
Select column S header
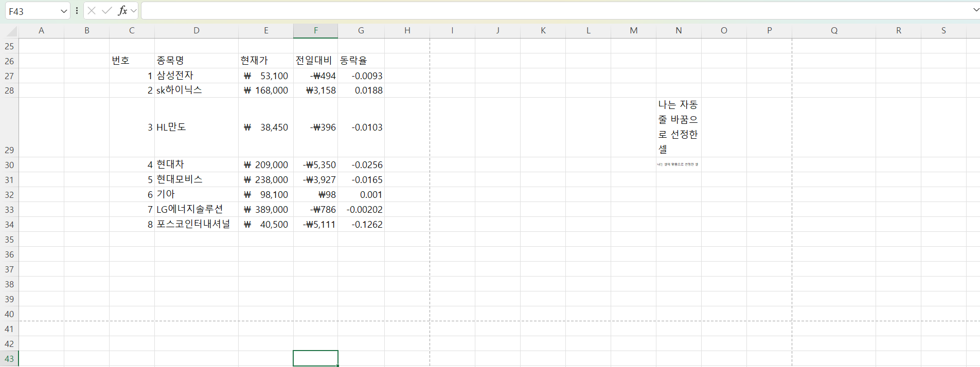tap(943, 30)
